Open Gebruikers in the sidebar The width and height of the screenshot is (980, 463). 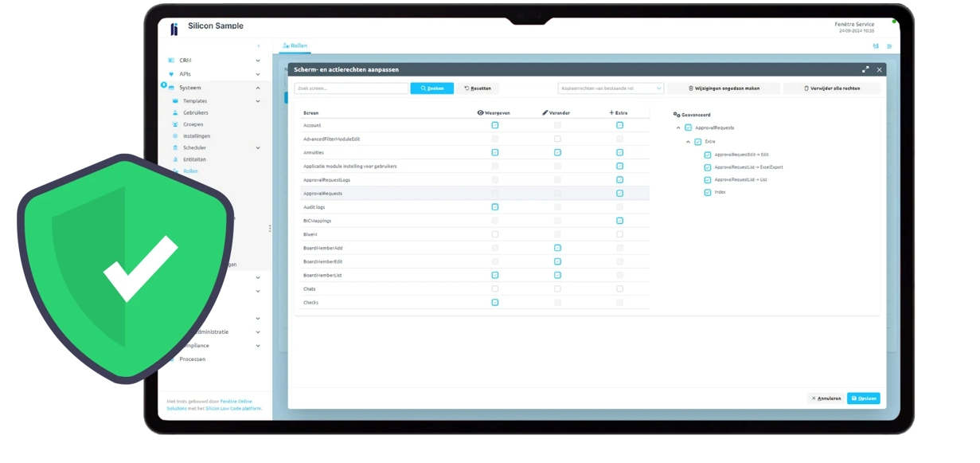196,113
